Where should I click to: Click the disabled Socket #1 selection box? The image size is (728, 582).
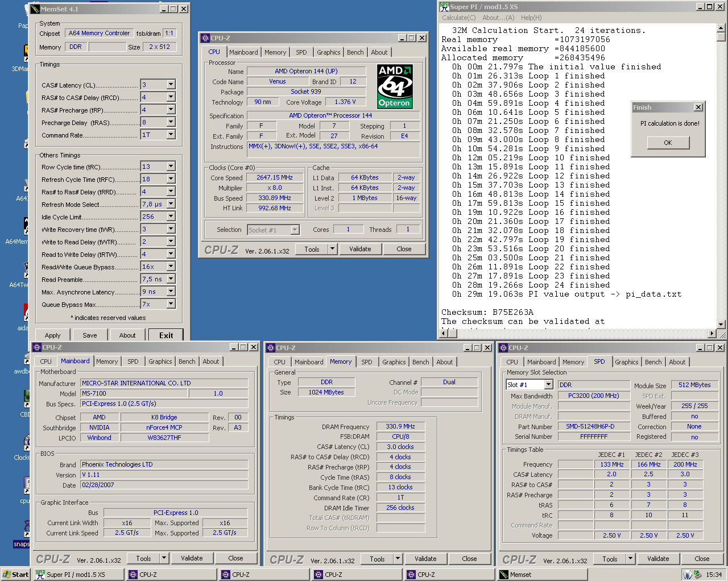[x=274, y=230]
